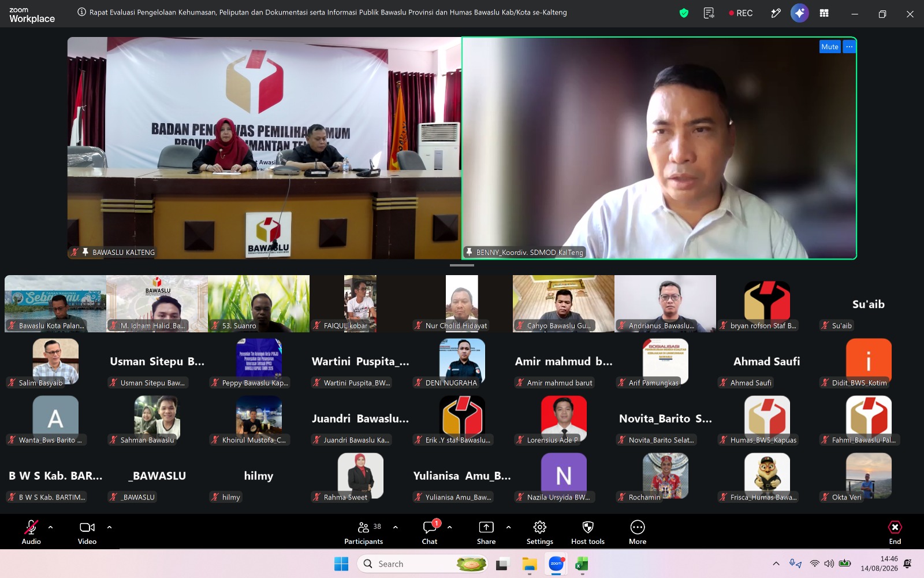Open Excel from the taskbar
Image resolution: width=924 pixels, height=578 pixels.
point(582,564)
